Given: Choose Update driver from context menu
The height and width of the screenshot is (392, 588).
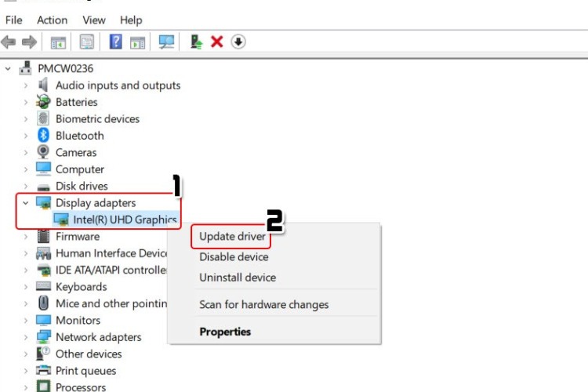Looking at the screenshot, I should (232, 237).
